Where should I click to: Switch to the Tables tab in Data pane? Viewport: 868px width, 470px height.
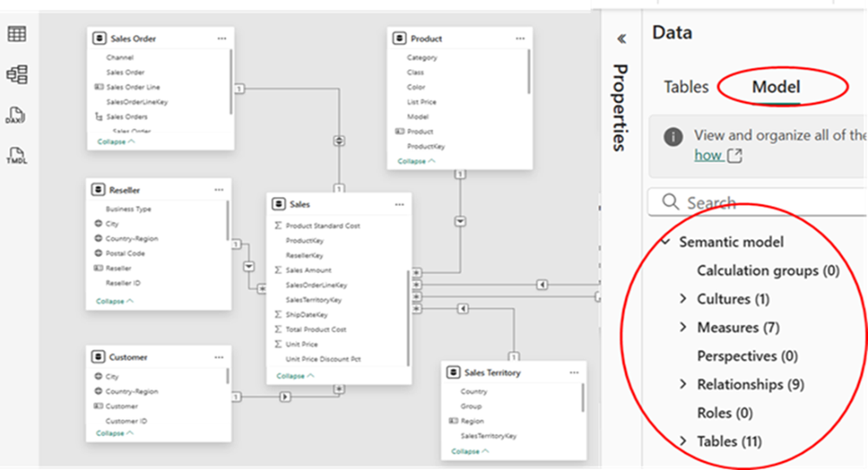point(686,87)
